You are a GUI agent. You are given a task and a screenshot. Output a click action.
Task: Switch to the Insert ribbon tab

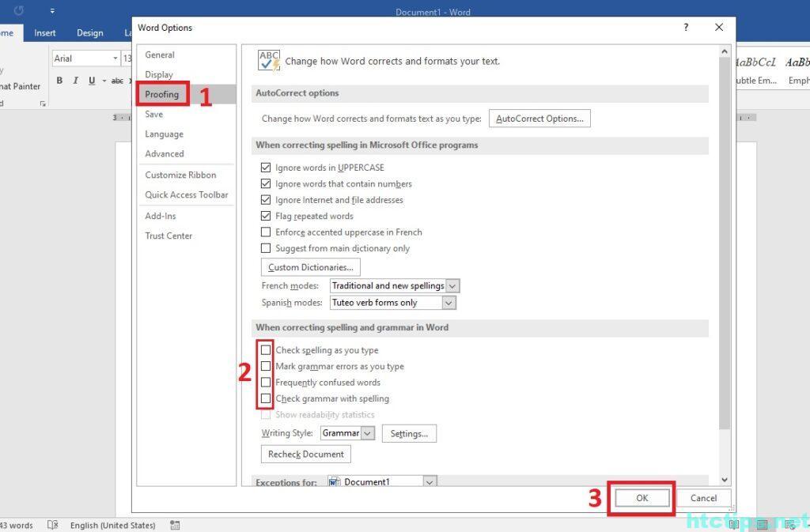[45, 33]
